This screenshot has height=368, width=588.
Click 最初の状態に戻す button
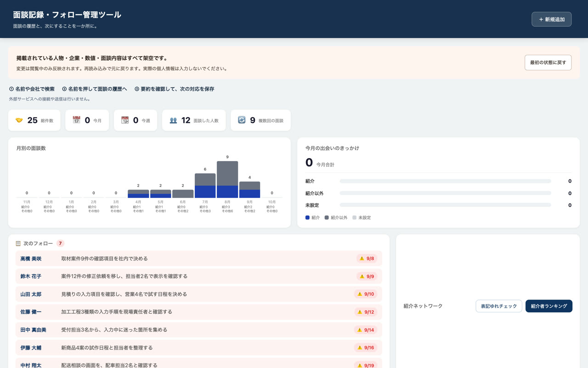pos(548,63)
